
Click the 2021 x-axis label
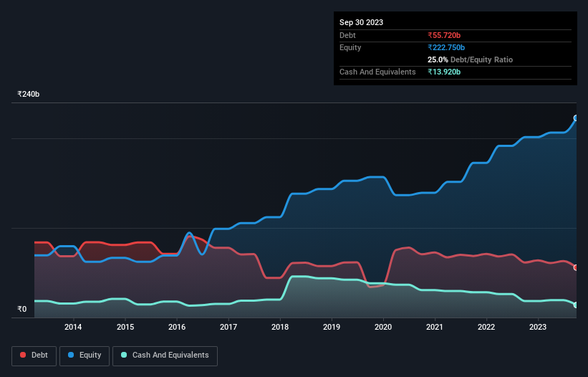coord(435,327)
